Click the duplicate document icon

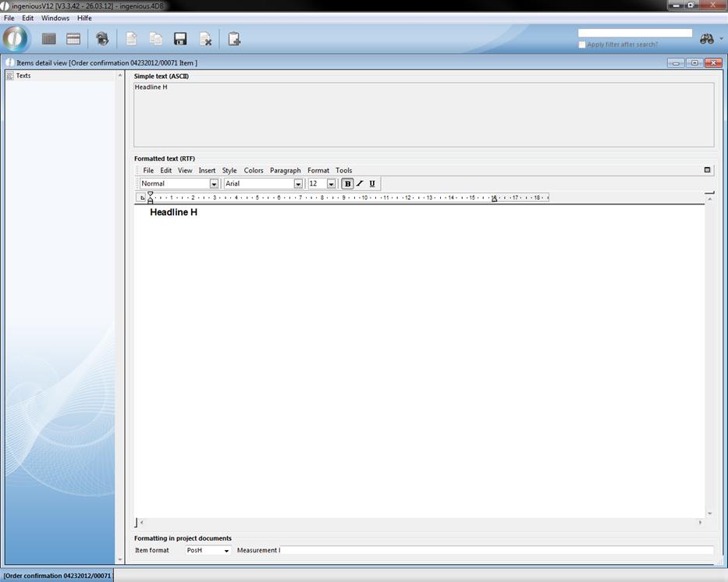pyautogui.click(x=156, y=39)
